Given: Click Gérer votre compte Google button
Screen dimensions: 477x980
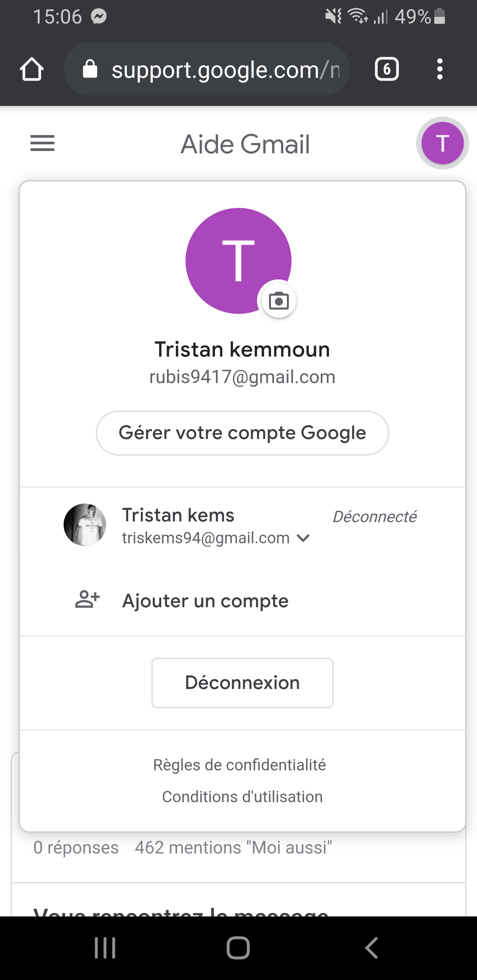Looking at the screenshot, I should coord(242,433).
